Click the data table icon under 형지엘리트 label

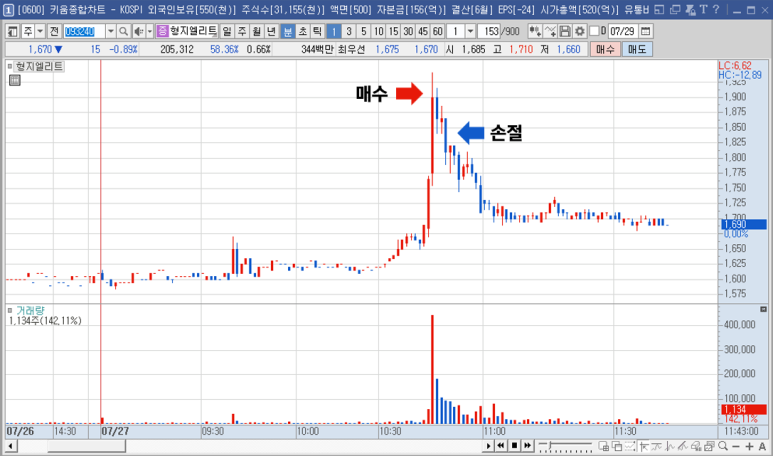tap(15, 80)
